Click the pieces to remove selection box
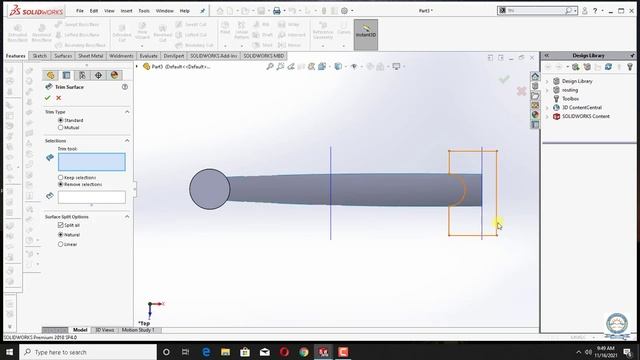Image resolution: width=640 pixels, height=360 pixels. tap(92, 197)
